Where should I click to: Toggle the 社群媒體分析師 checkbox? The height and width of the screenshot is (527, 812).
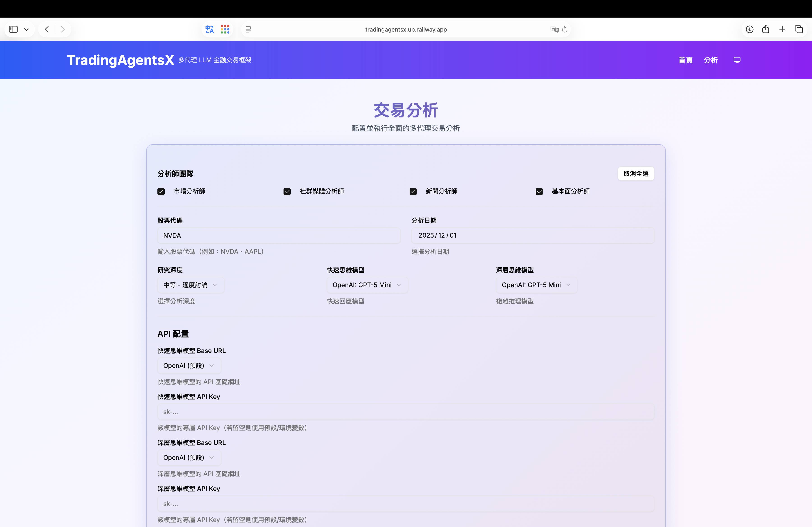pos(287,192)
